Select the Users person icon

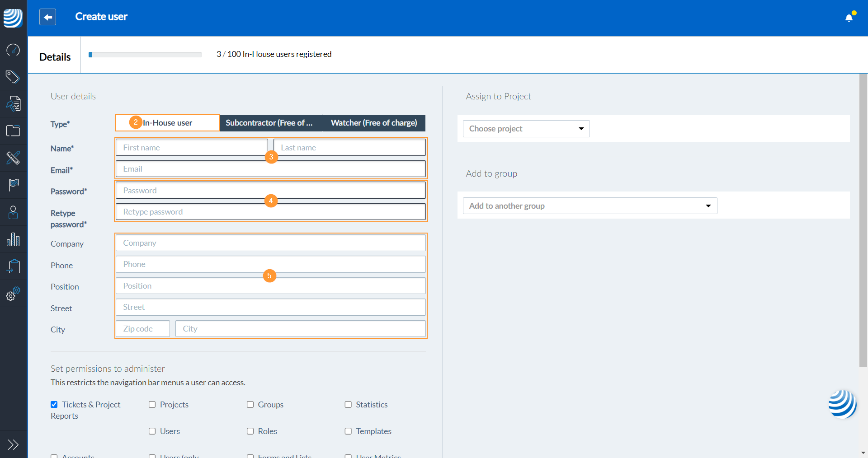[x=13, y=212]
